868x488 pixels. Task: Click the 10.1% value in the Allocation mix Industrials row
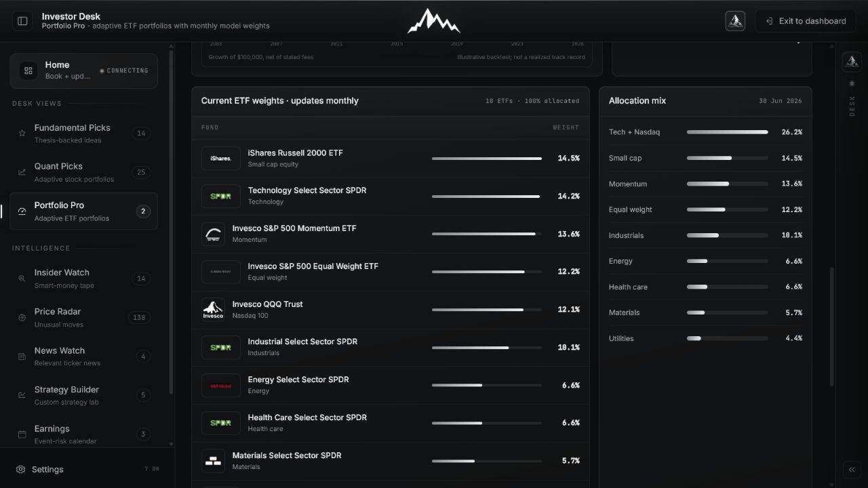pos(792,235)
